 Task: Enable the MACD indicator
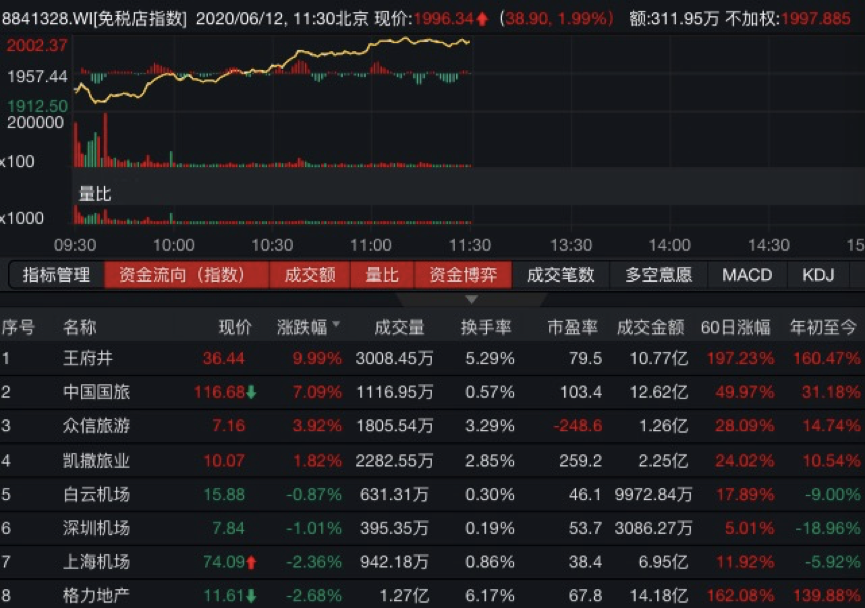(747, 275)
